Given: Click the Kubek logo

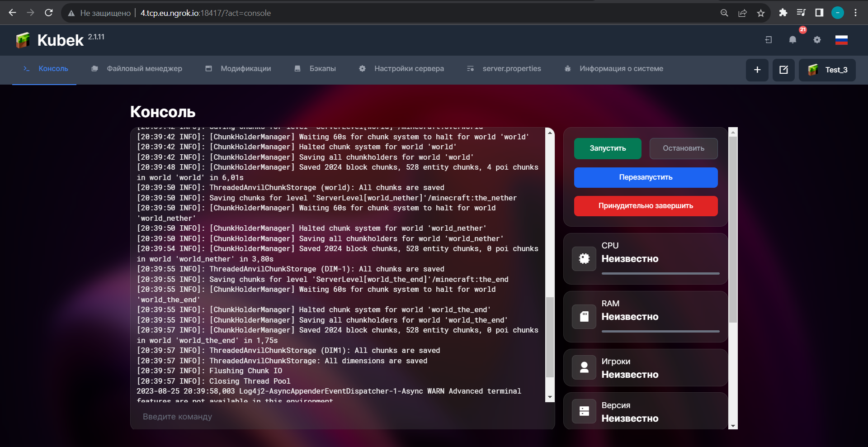Looking at the screenshot, I should 23,40.
